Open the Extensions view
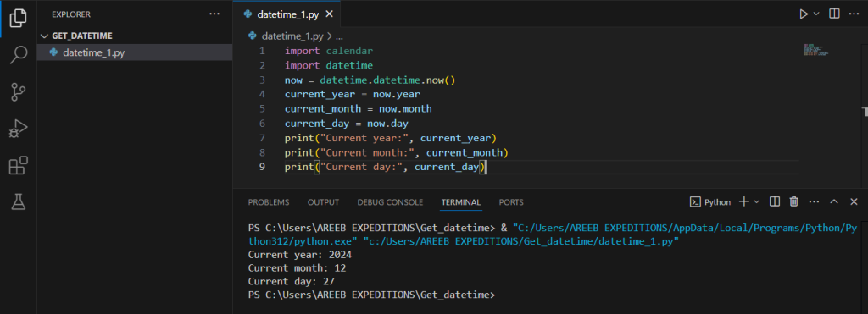Image resolution: width=868 pixels, height=314 pixels. tap(19, 165)
